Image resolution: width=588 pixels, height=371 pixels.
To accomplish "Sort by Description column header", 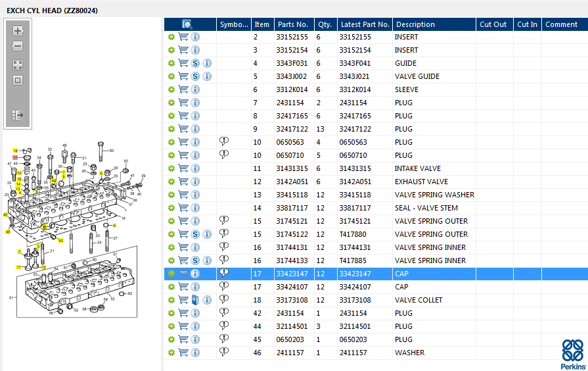I will (x=415, y=24).
